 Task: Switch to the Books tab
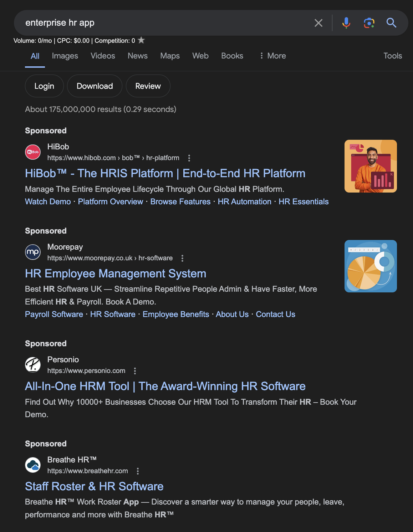pyautogui.click(x=232, y=56)
